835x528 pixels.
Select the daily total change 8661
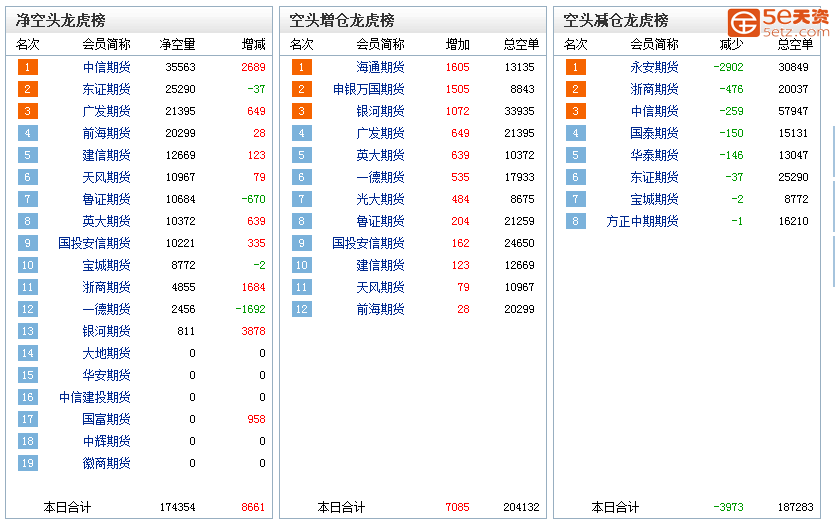coord(253,507)
